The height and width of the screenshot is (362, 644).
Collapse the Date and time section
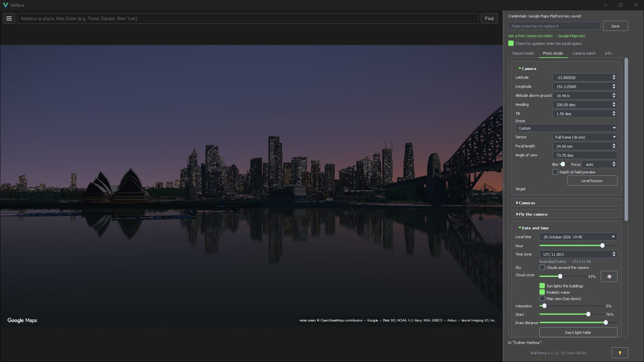coord(534,228)
